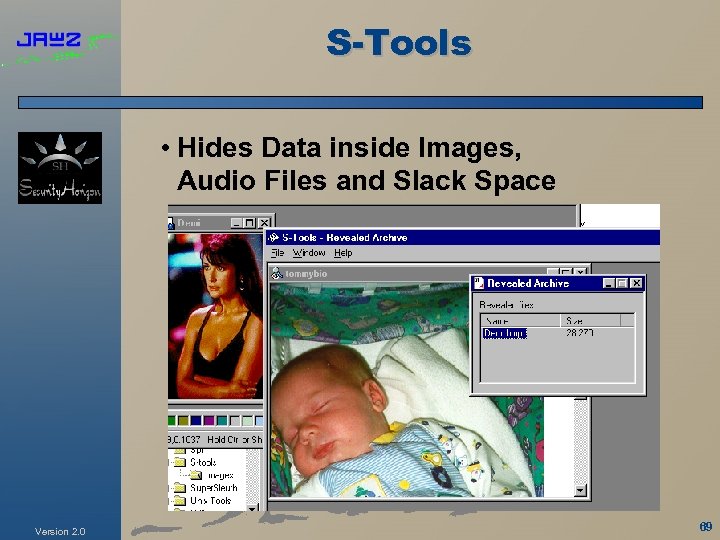
Task: Close the Revealed Archive dialog
Action: coord(636,283)
